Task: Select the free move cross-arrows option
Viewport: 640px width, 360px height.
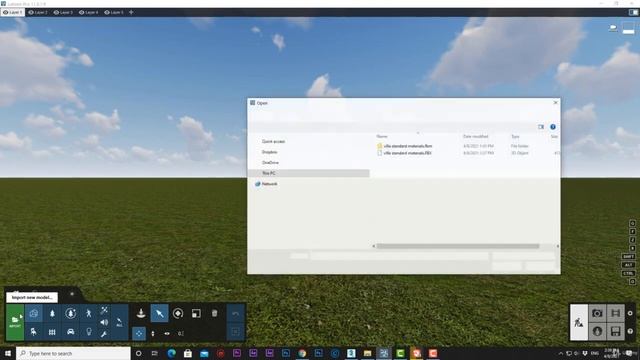Action: tap(139, 333)
